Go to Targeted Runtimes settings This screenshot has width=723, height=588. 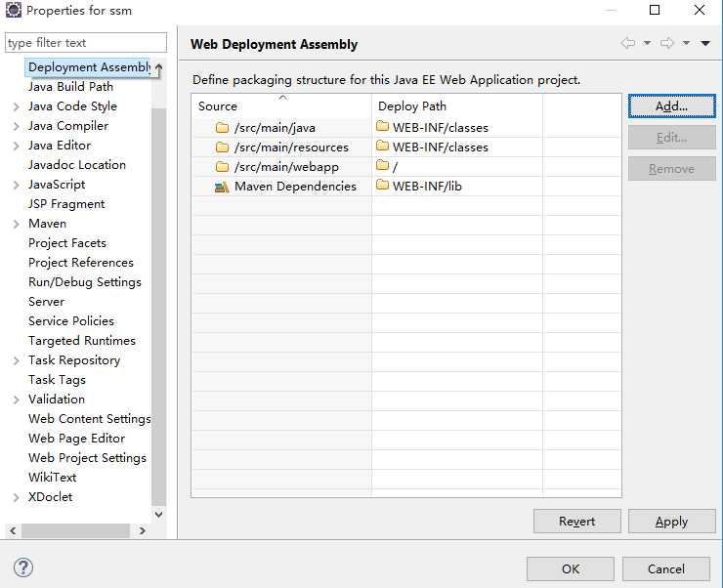click(x=82, y=341)
